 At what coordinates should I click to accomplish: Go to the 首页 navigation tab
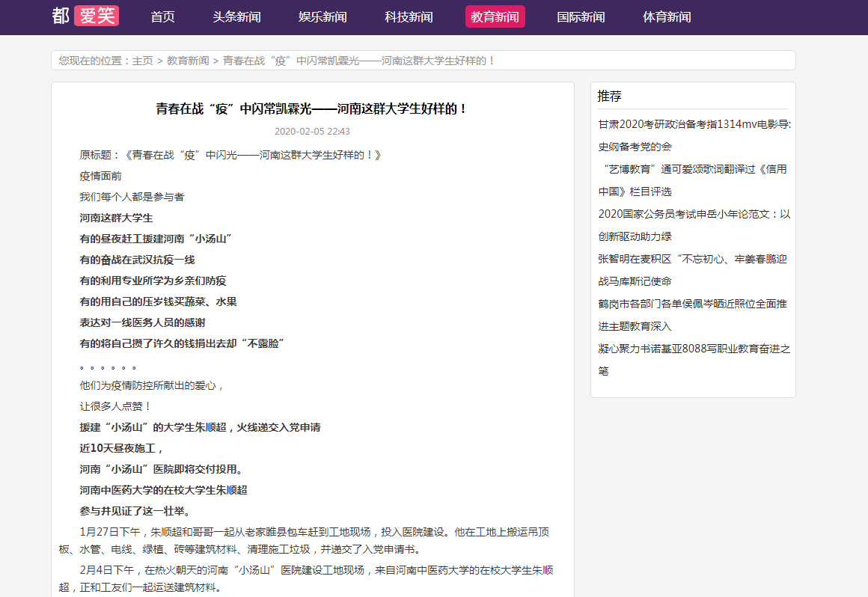coord(162,17)
